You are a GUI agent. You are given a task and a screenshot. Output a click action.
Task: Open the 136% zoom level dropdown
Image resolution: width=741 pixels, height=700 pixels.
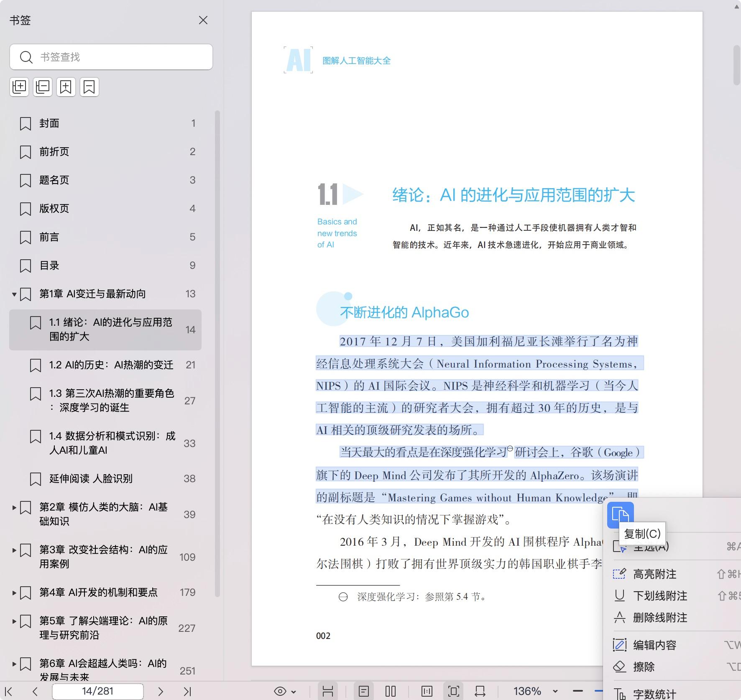pos(555,692)
